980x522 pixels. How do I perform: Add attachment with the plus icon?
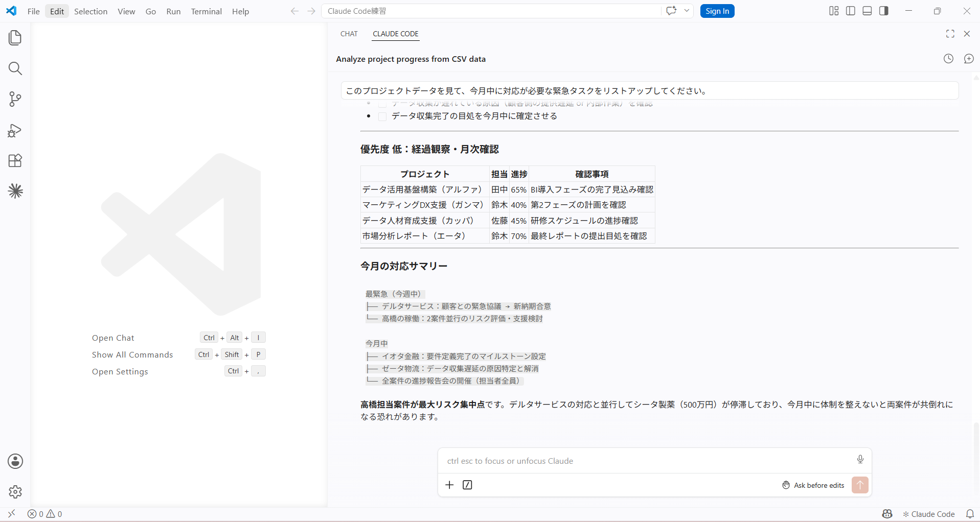449,485
